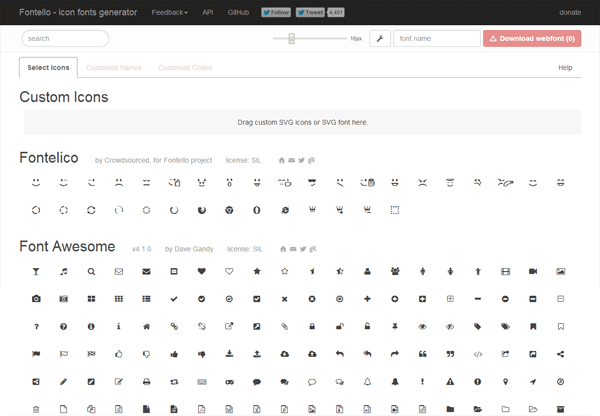600x416 pixels.
Task: Select the Opera browser icon
Action: click(257, 210)
